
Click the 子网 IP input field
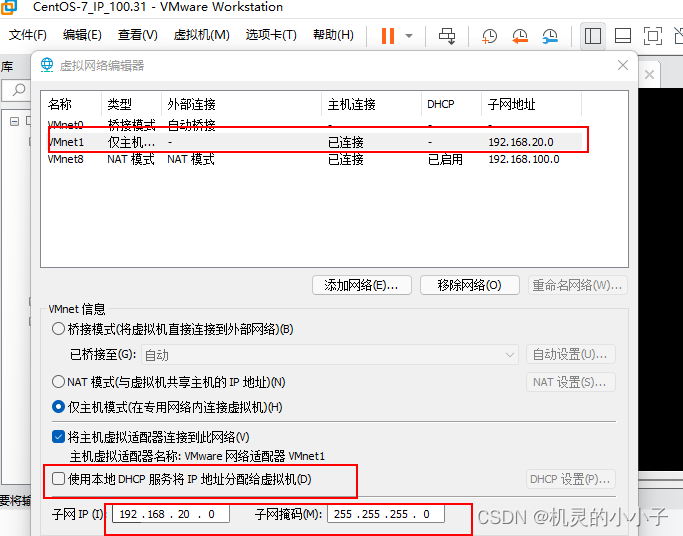[171, 514]
